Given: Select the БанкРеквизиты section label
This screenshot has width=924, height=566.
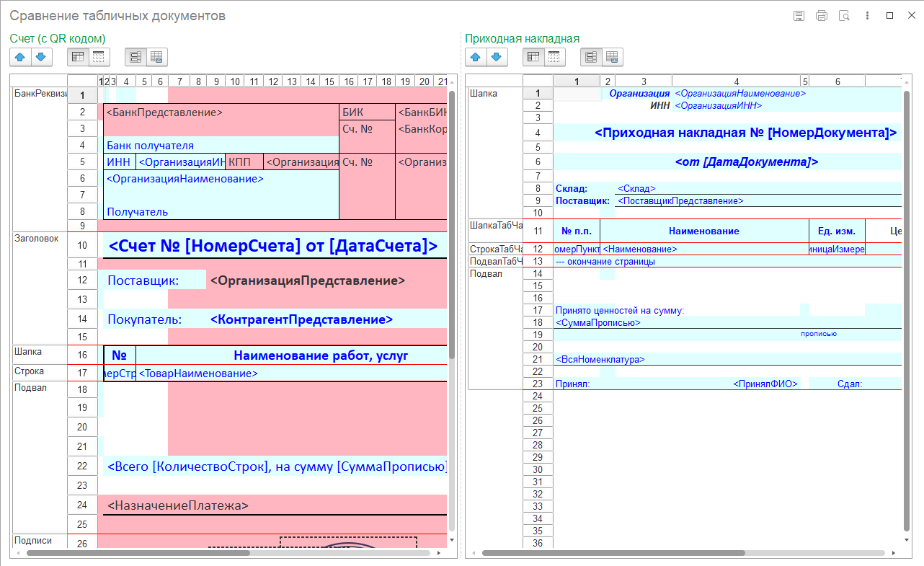Looking at the screenshot, I should [x=40, y=93].
